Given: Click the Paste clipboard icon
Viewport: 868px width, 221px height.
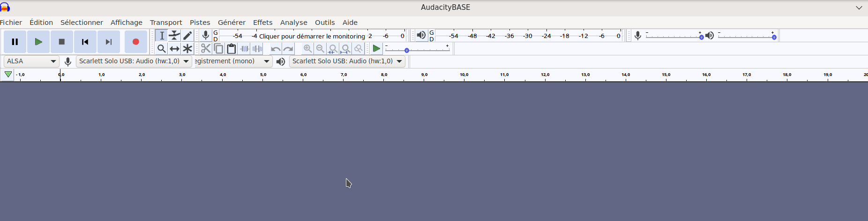Looking at the screenshot, I should pos(232,48).
